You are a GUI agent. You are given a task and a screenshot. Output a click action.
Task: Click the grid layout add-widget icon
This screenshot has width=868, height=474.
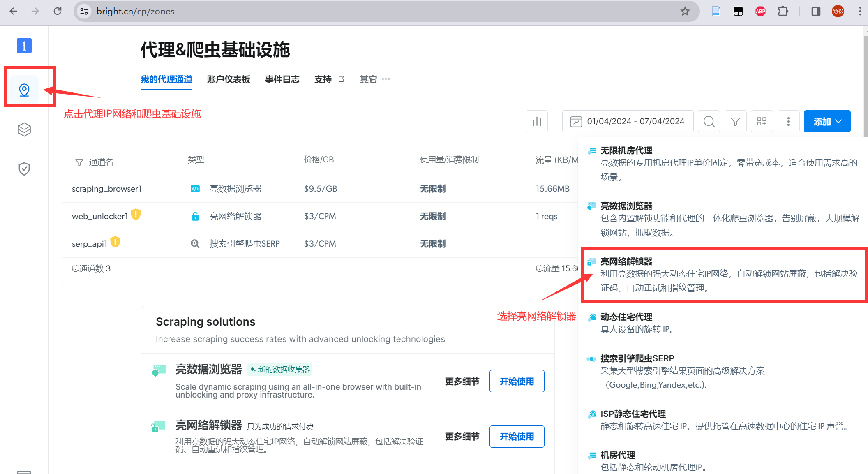point(762,121)
